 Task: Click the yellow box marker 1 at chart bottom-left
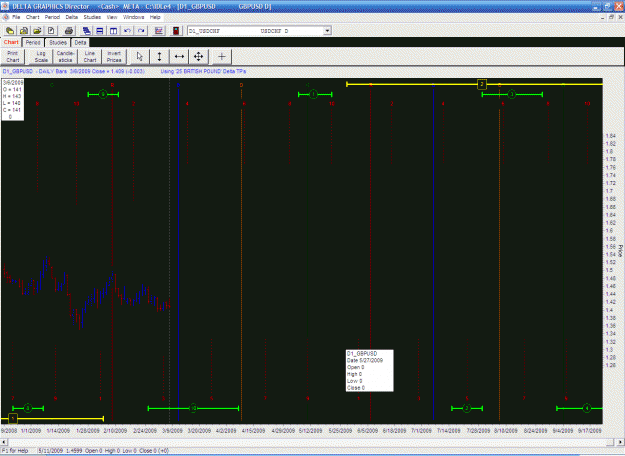[13, 419]
